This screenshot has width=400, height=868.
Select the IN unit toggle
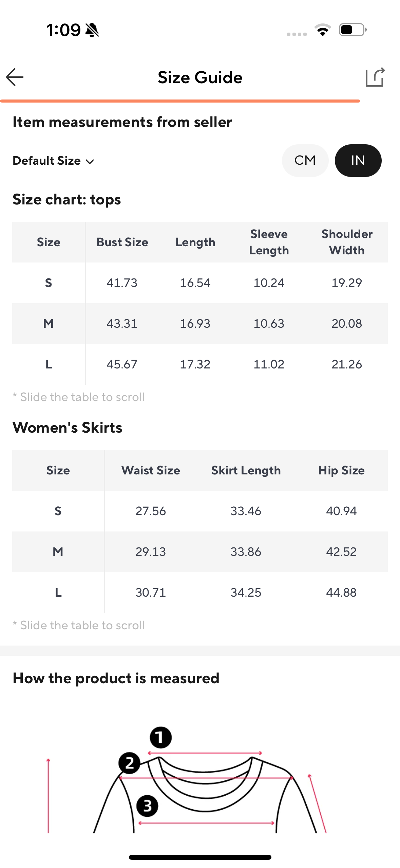click(358, 161)
